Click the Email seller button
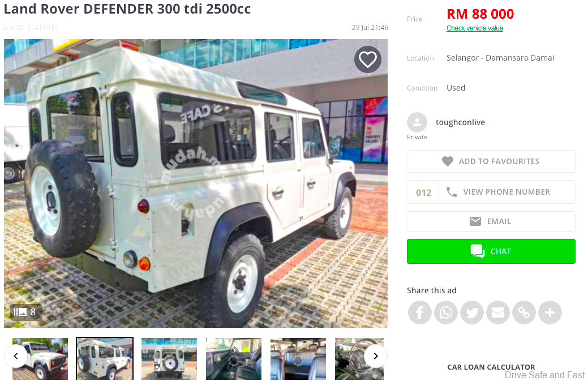The width and height of the screenshot is (588, 381). pyautogui.click(x=491, y=221)
